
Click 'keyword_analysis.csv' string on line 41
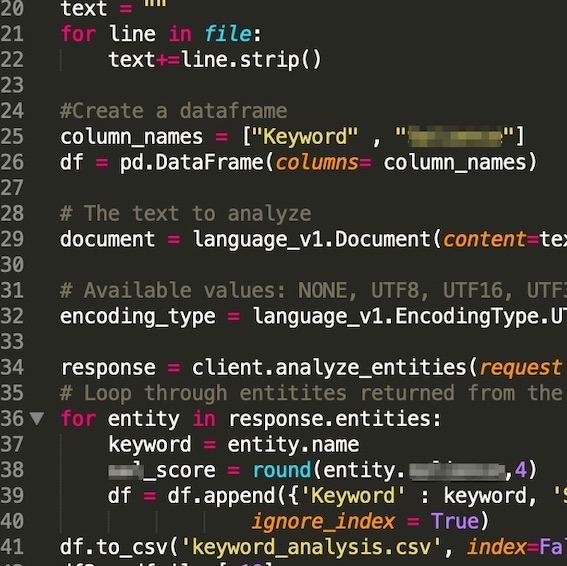(x=311, y=547)
